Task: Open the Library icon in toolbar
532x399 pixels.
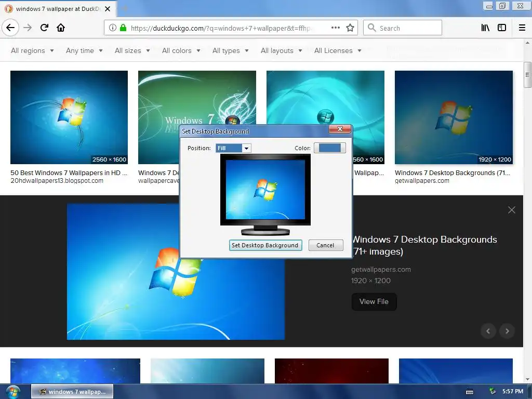Action: [485, 28]
